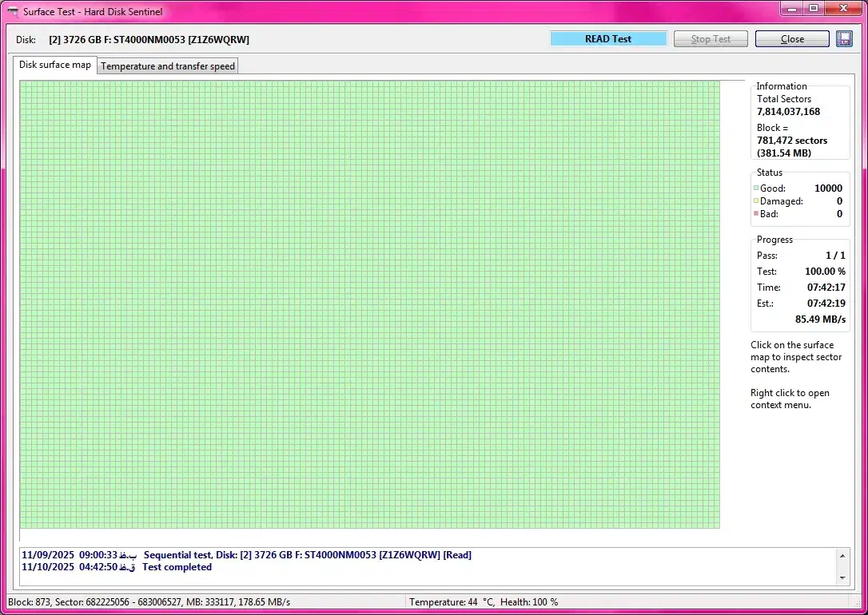Click the floppy disk save icon
Screen dimensions: 868x615
(844, 39)
